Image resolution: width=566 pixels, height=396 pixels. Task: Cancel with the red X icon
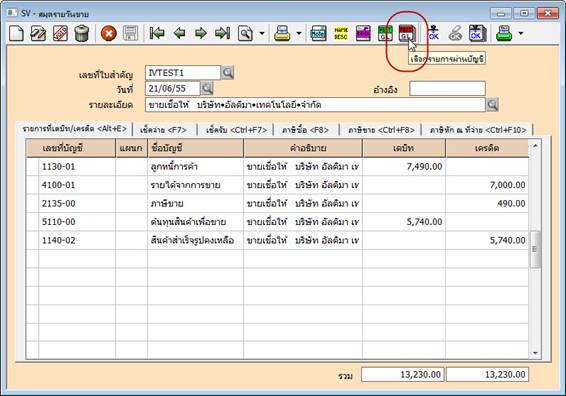pyautogui.click(x=109, y=34)
